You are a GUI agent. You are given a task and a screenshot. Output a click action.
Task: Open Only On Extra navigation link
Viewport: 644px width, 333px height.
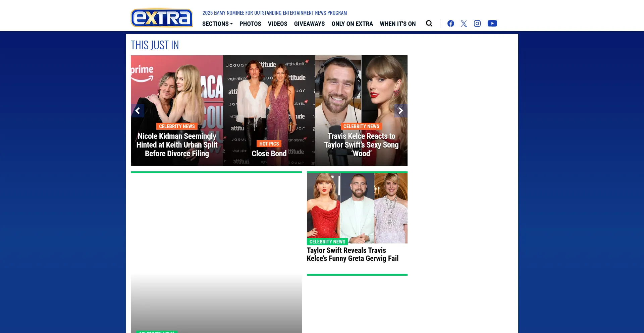click(352, 24)
